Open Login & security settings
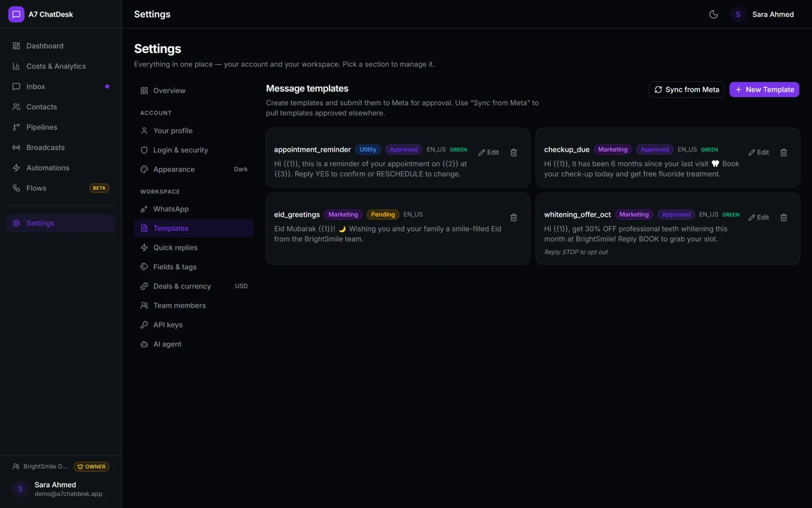The width and height of the screenshot is (812, 508). tap(194, 150)
